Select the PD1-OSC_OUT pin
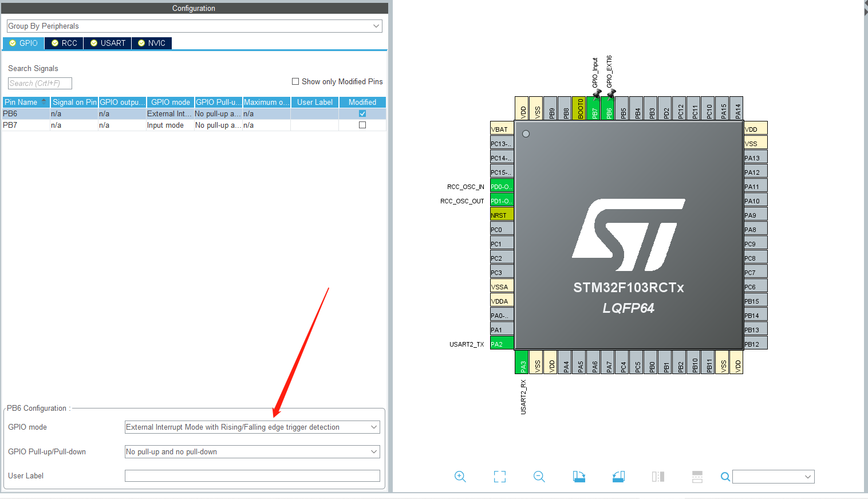Screen dimensions: 868x499 click(502, 201)
